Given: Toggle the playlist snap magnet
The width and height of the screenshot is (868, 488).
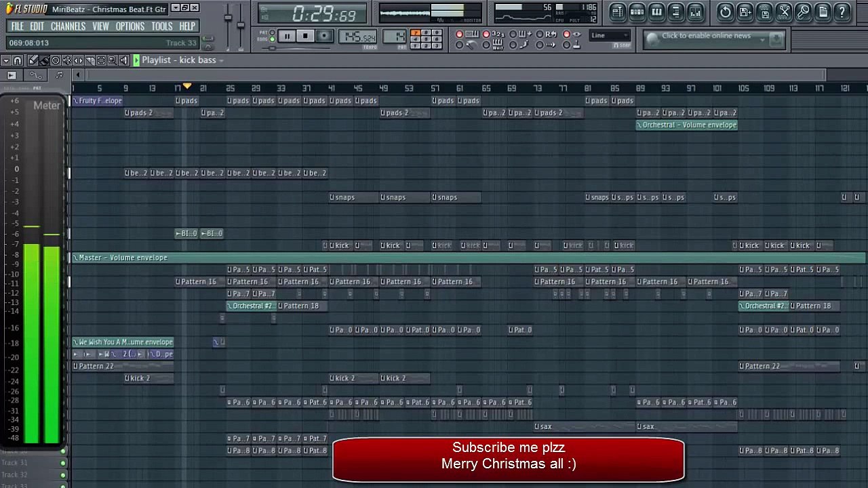Looking at the screenshot, I should 18,60.
